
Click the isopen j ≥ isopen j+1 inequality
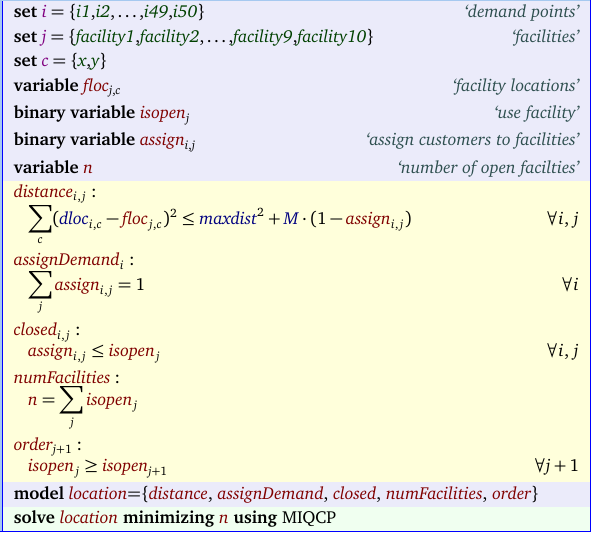pyautogui.click(x=97, y=467)
